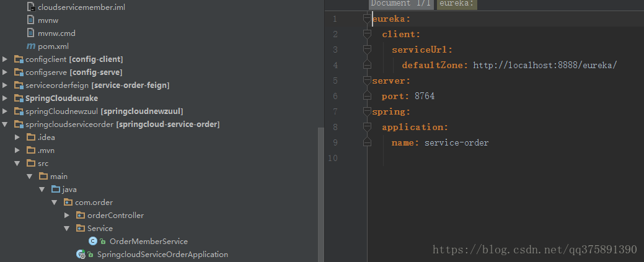Click the SpringCloudeurake module folder icon
Image resolution: width=644 pixels, height=262 pixels.
tap(19, 98)
